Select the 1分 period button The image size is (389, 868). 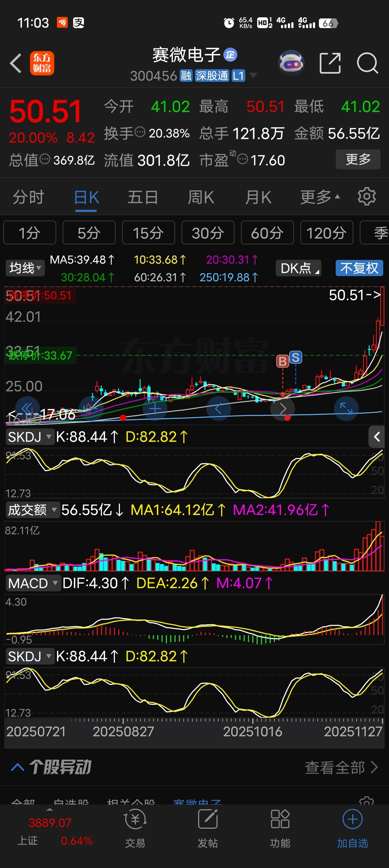coord(30,232)
